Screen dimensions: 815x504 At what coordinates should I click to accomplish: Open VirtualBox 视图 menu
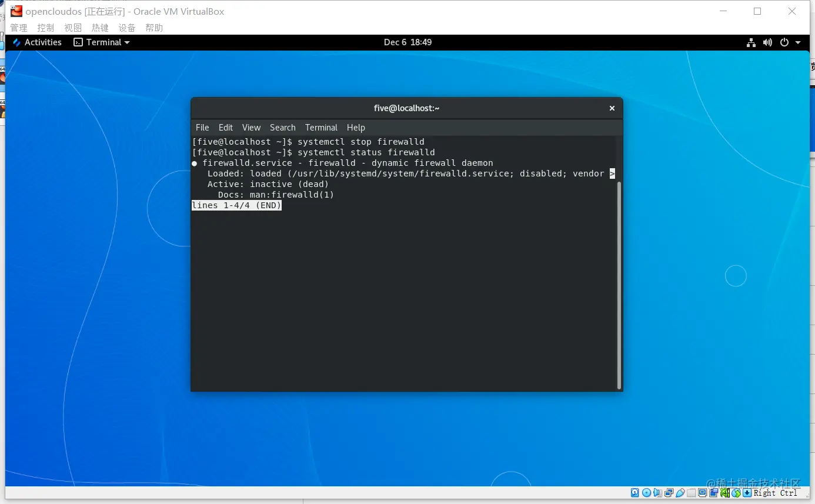(73, 28)
